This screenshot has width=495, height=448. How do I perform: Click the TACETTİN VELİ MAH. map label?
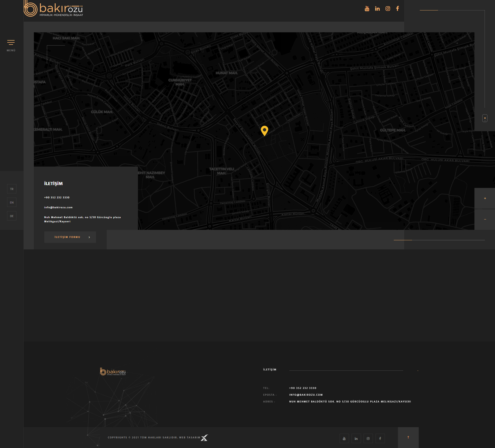(x=222, y=171)
